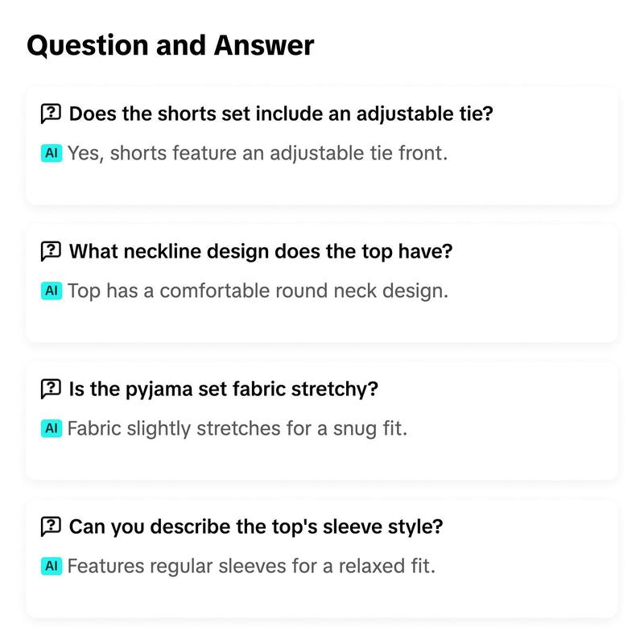Click AI badge next to fabric stretches answer
The image size is (644, 644).
coord(52,428)
